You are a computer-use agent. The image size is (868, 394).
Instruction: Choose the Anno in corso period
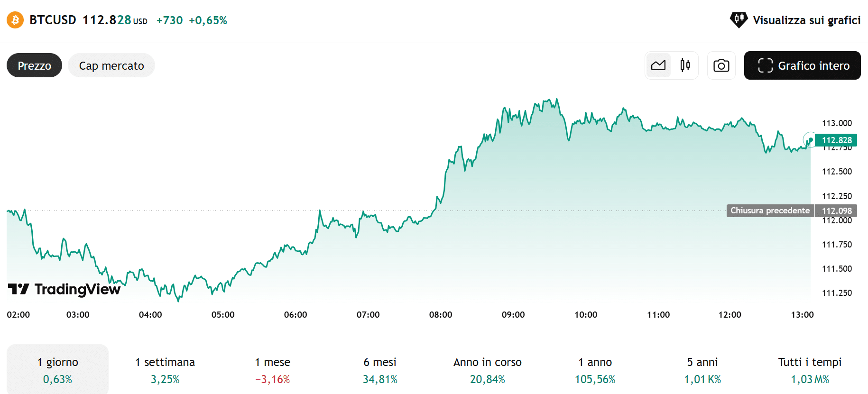click(x=487, y=370)
